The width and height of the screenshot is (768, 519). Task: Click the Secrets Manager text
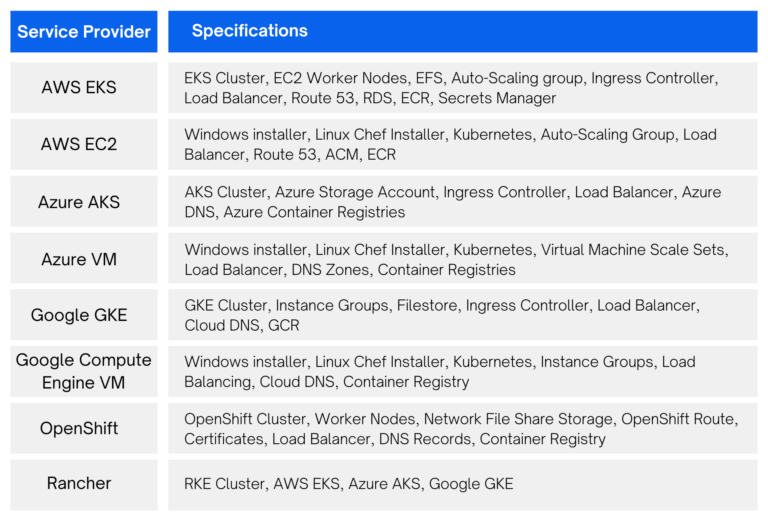click(x=497, y=98)
